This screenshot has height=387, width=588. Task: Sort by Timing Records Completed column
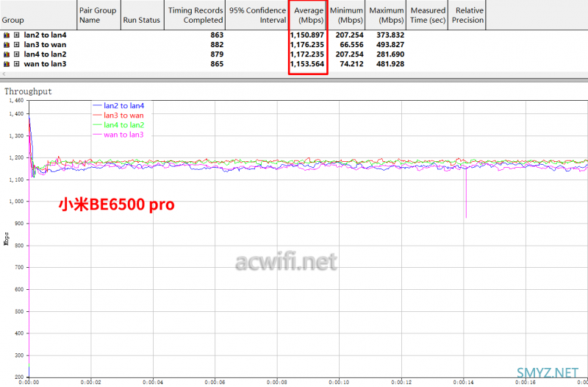(x=195, y=15)
